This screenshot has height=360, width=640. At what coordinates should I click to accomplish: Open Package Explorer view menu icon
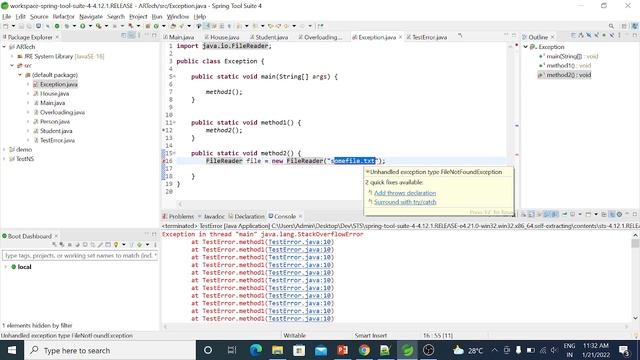[139, 36]
